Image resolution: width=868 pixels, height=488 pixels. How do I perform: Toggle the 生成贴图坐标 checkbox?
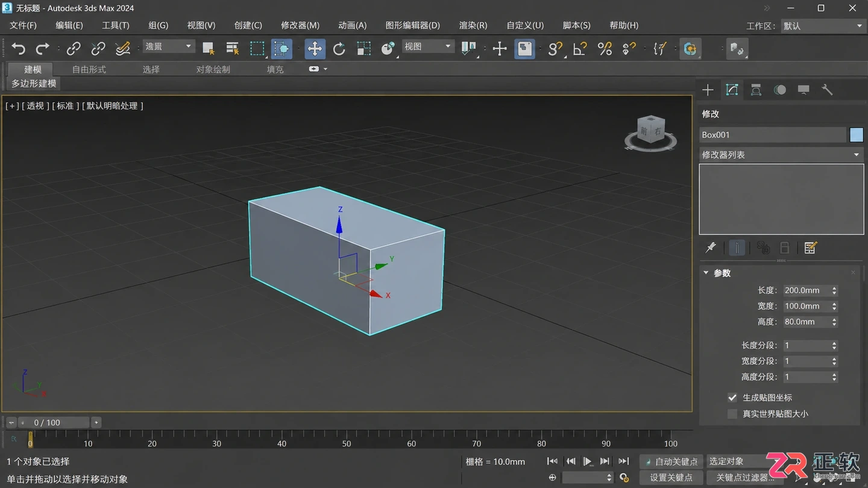(x=732, y=398)
